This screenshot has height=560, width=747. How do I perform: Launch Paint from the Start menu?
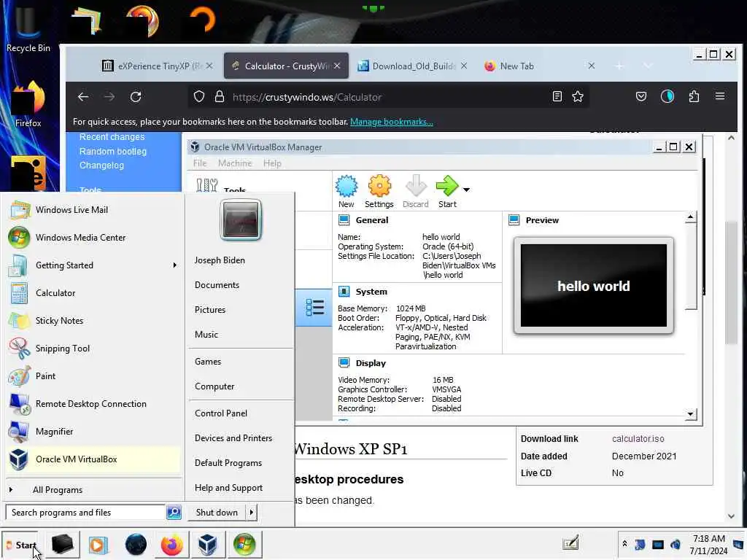point(93,376)
